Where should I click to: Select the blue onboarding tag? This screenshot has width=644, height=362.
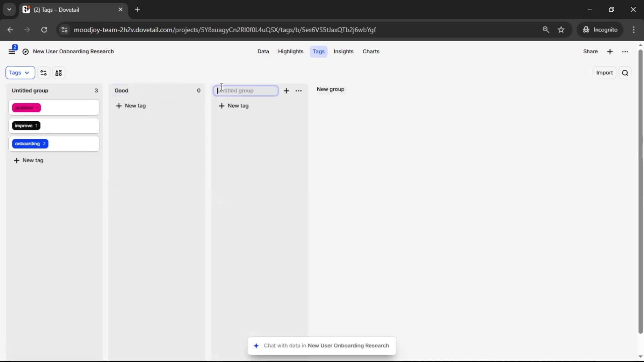click(x=30, y=144)
